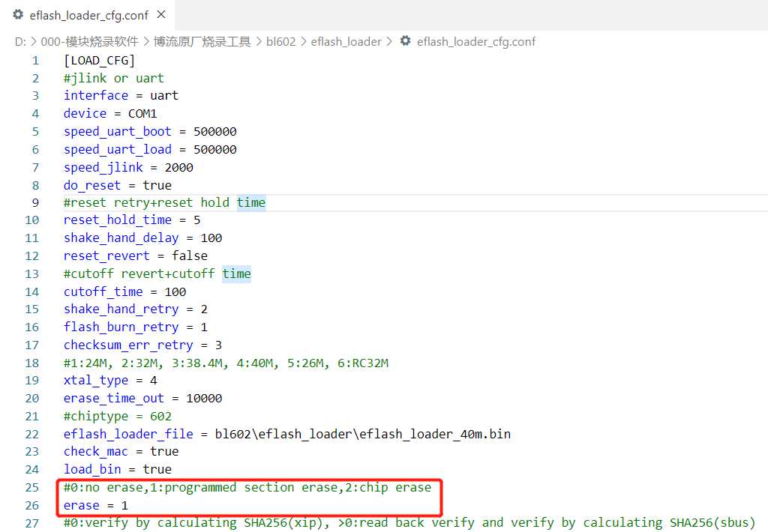Click the eflash_loader_40m.bin file path value
The image size is (768, 532).
pos(363,434)
